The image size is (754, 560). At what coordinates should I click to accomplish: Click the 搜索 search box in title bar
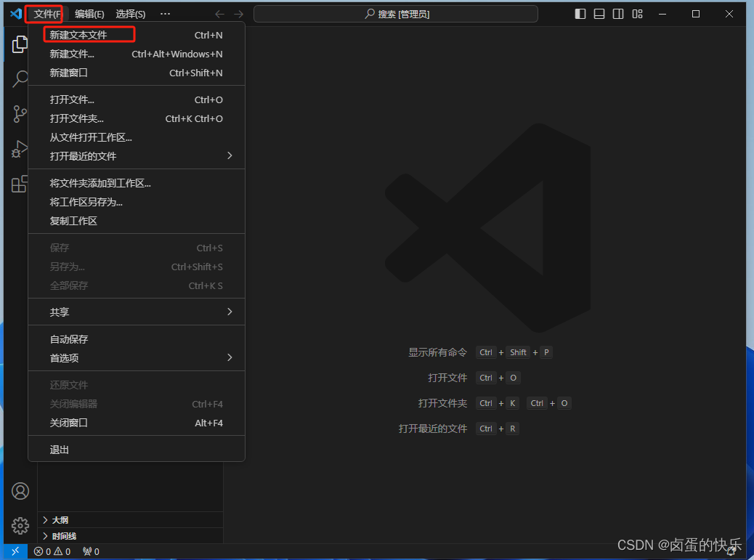pos(395,13)
